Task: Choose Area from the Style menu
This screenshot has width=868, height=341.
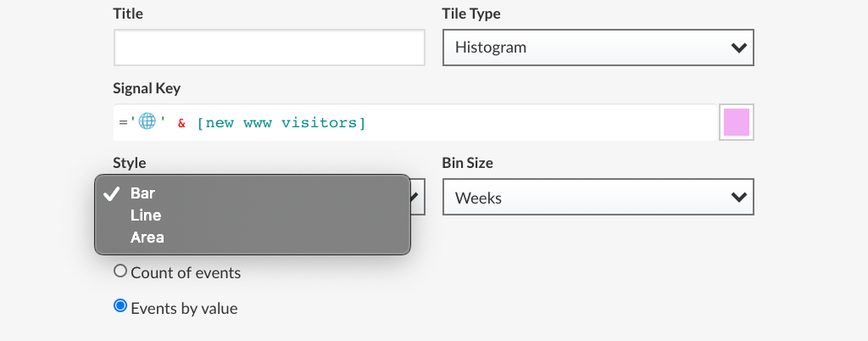Action: pos(147,238)
